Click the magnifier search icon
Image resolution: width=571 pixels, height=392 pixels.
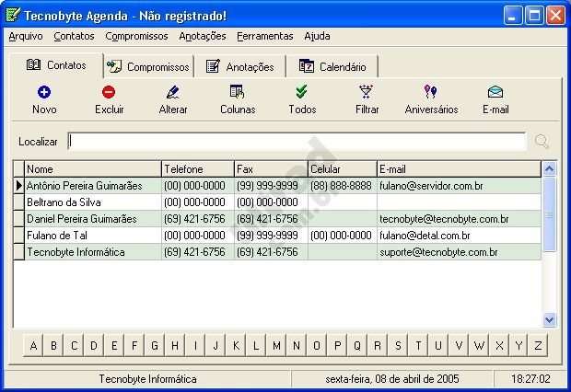542,142
